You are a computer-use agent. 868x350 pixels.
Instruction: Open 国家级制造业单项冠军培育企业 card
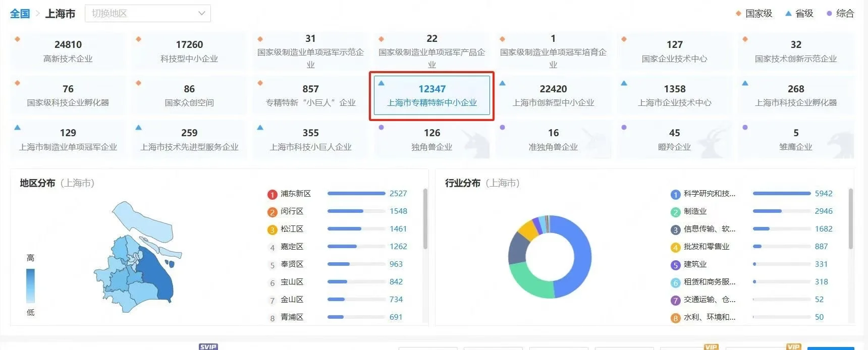(x=553, y=51)
